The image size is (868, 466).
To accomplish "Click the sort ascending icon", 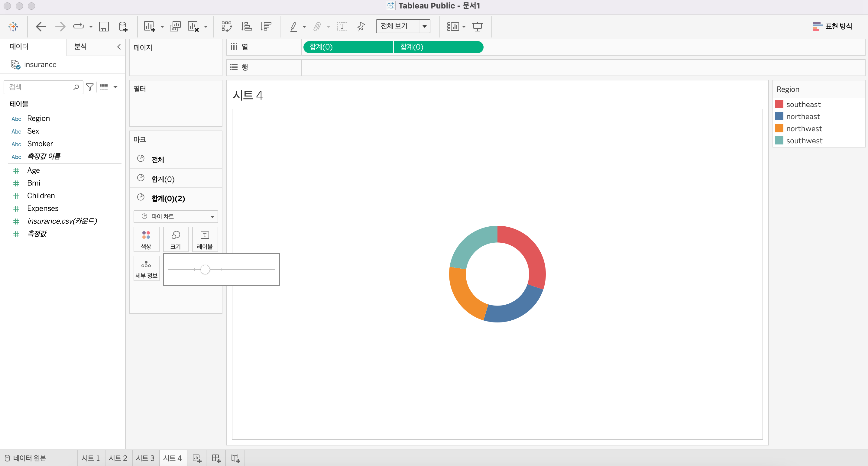I will 246,26.
